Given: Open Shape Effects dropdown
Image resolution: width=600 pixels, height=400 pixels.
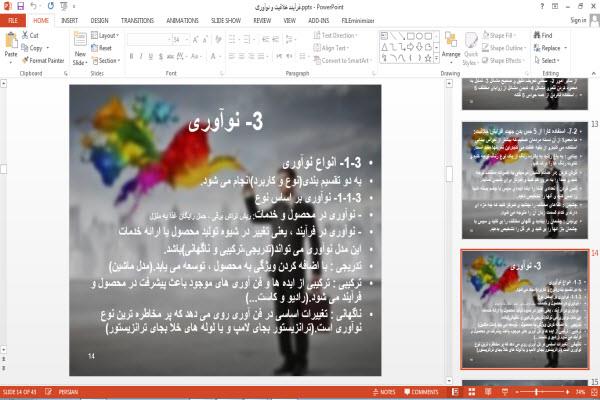Looking at the screenshot, I should [x=504, y=60].
